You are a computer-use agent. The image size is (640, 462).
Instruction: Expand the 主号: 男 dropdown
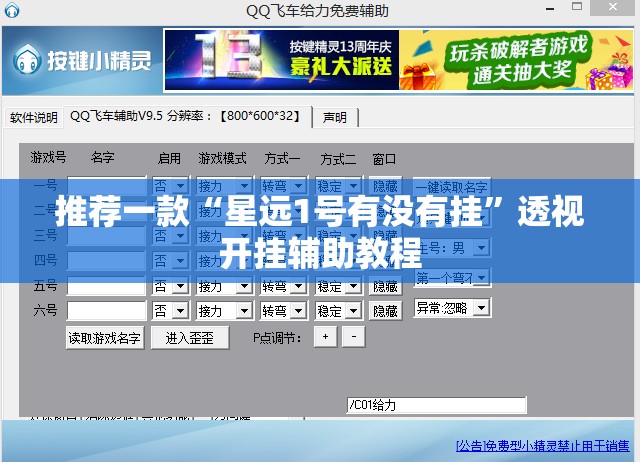(452, 248)
